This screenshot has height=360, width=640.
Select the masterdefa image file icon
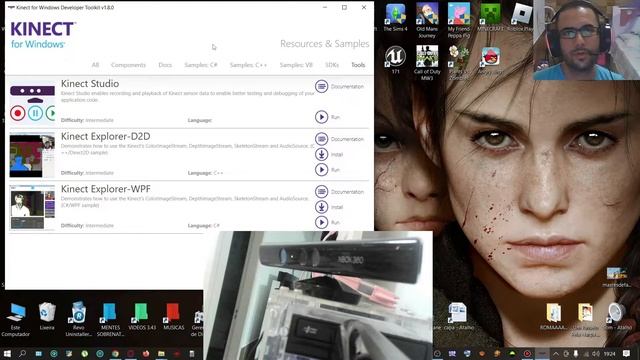616,278
